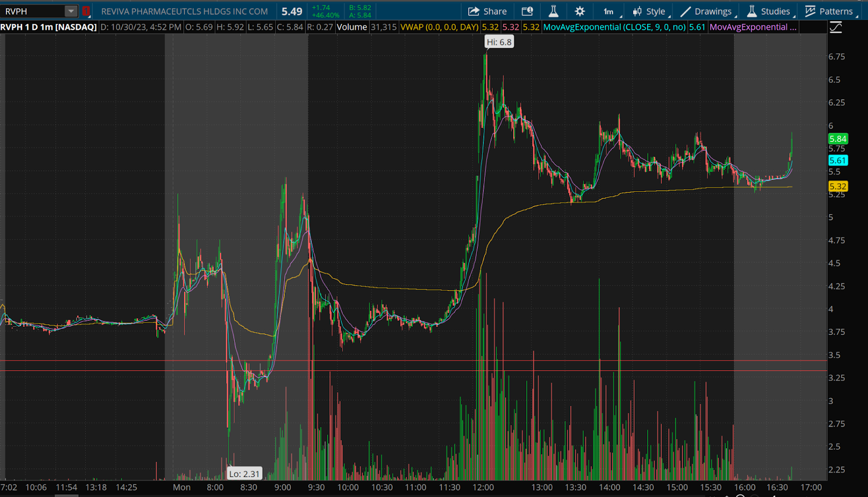
Task: Click the 5.49 last price in header
Action: 292,11
